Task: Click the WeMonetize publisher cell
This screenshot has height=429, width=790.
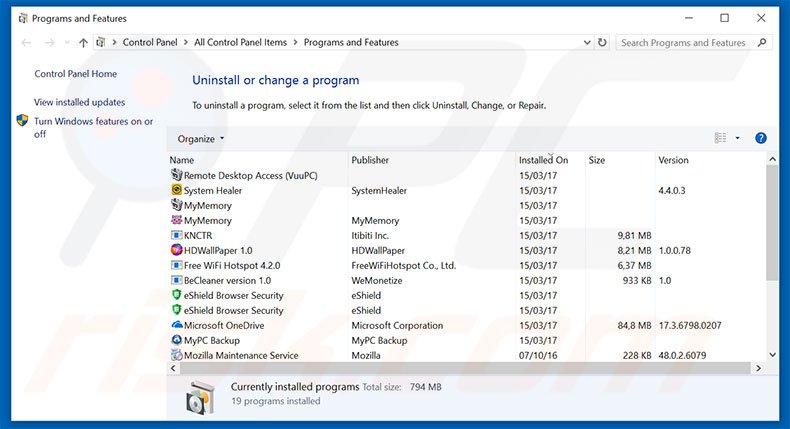Action: (x=376, y=280)
